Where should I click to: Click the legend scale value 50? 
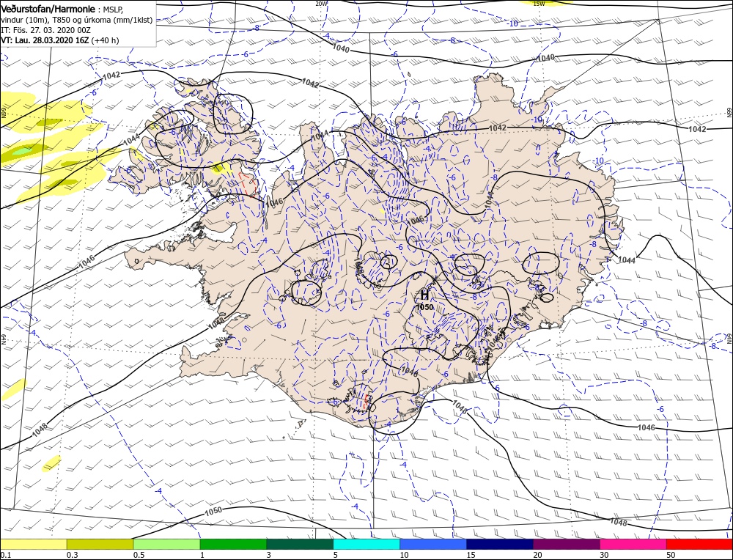click(671, 555)
